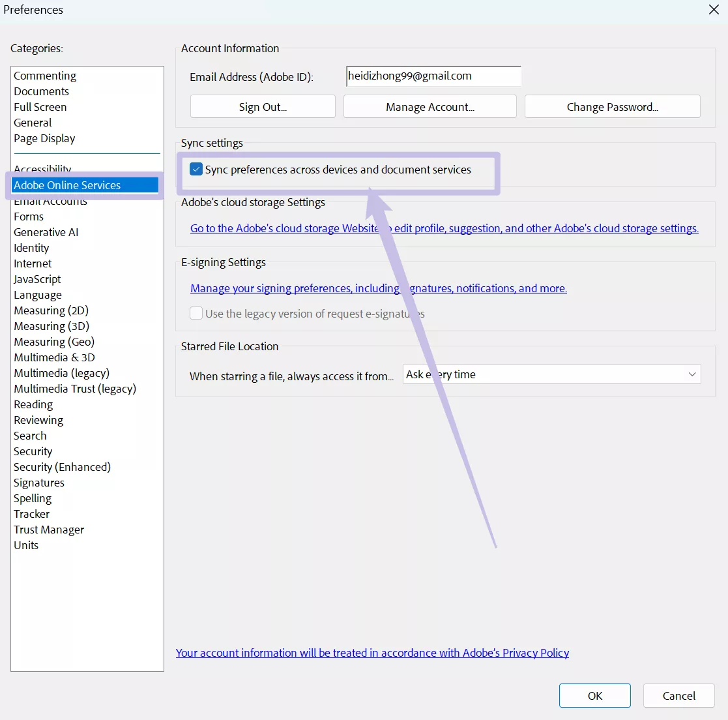Select Adobe Online Services category
Image resolution: width=728 pixels, height=720 pixels.
click(67, 185)
